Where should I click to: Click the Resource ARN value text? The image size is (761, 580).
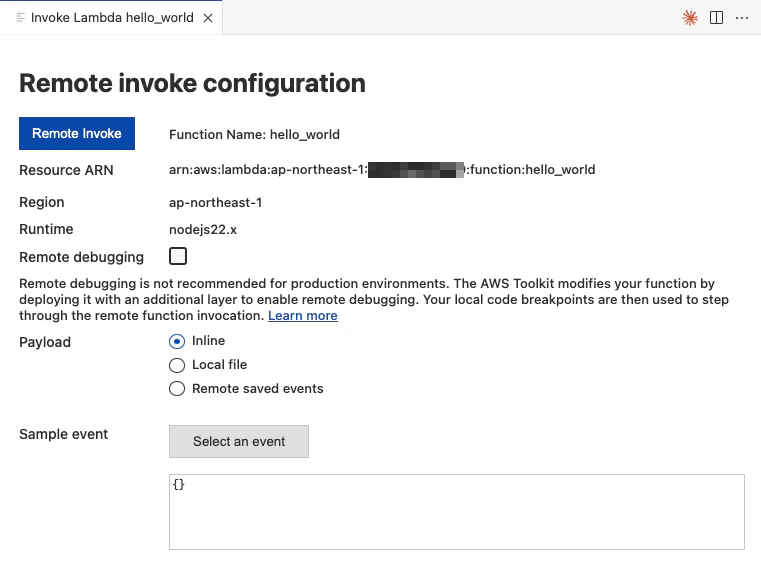point(382,169)
